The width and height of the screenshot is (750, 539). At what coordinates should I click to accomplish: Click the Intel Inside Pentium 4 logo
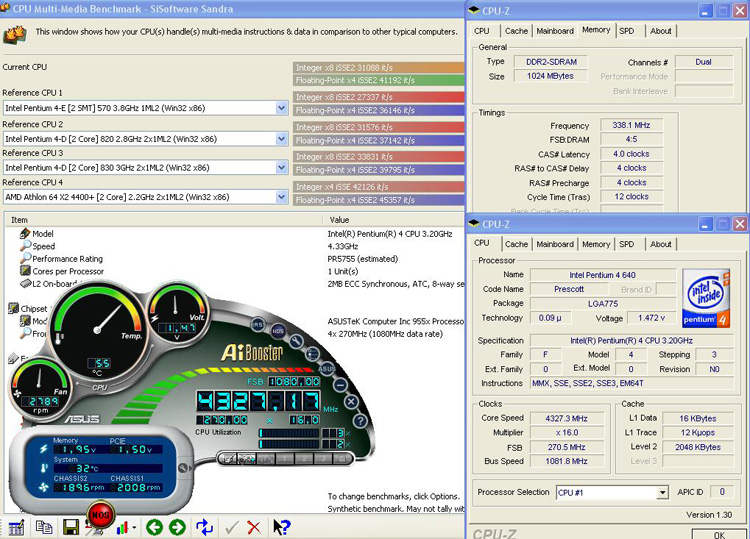(706, 298)
